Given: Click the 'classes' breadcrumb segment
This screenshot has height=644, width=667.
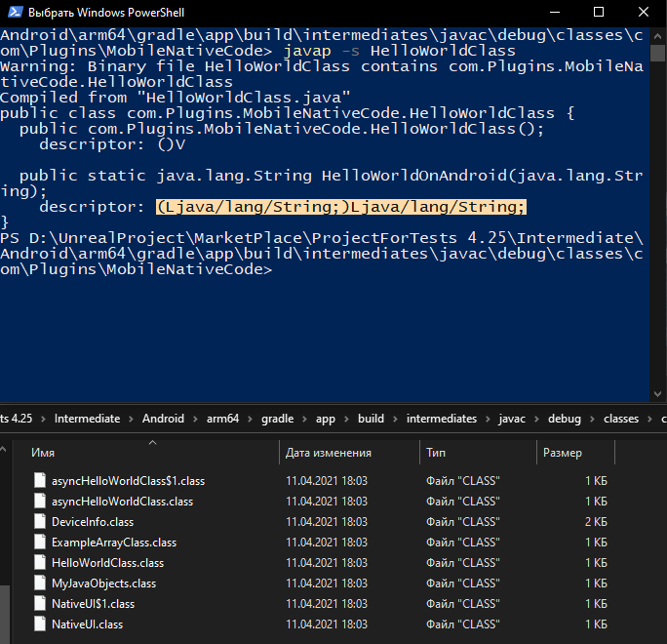Looking at the screenshot, I should coord(621,419).
